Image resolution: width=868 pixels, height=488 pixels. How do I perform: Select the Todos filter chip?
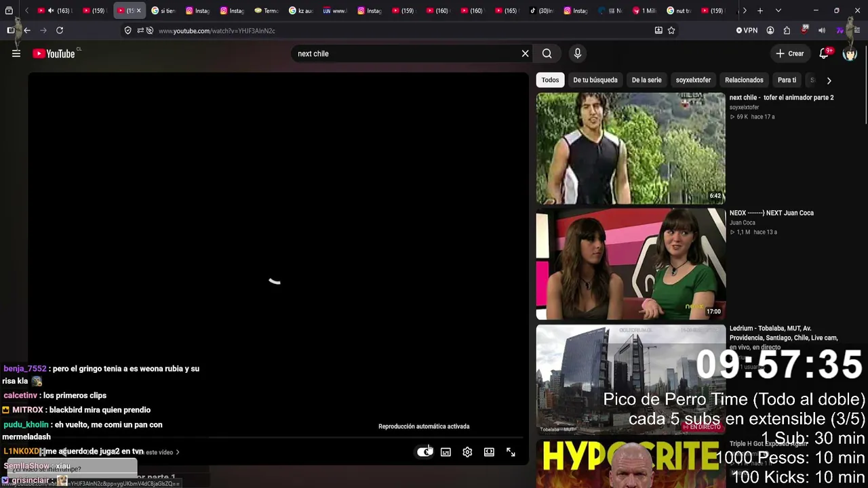pyautogui.click(x=550, y=80)
